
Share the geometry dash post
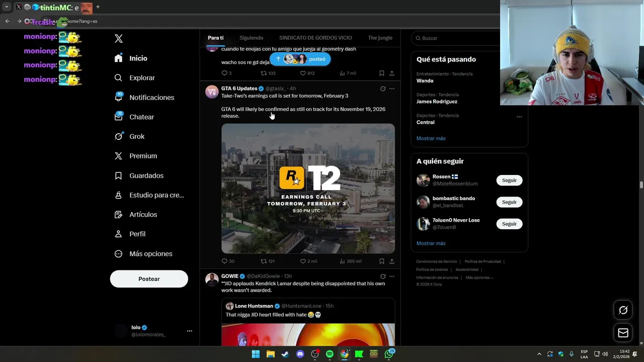point(391,73)
